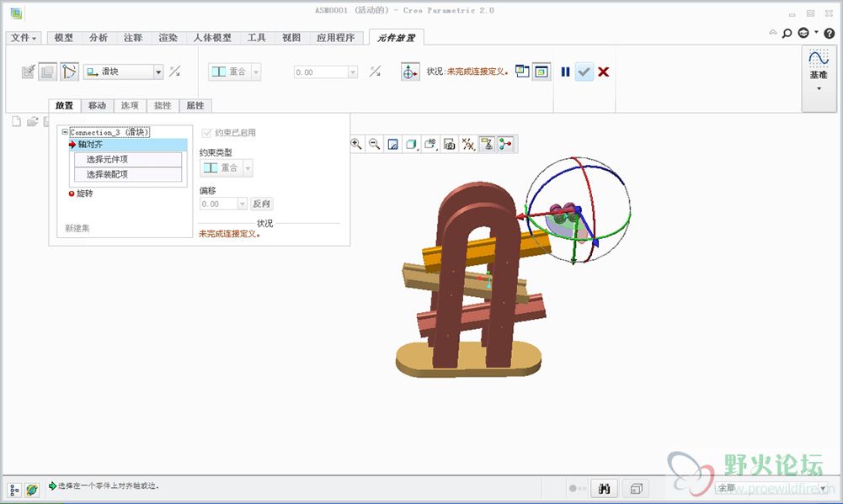The image size is (843, 504).
Task: Click the open file folder icon
Action: point(33,121)
